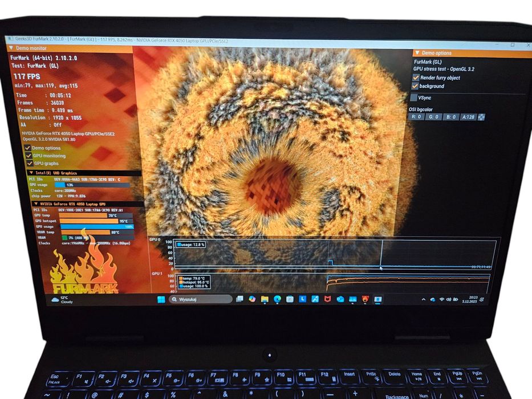The image size is (532, 399).
Task: Open the weather widget showing Cloudy
Action: tap(62, 300)
